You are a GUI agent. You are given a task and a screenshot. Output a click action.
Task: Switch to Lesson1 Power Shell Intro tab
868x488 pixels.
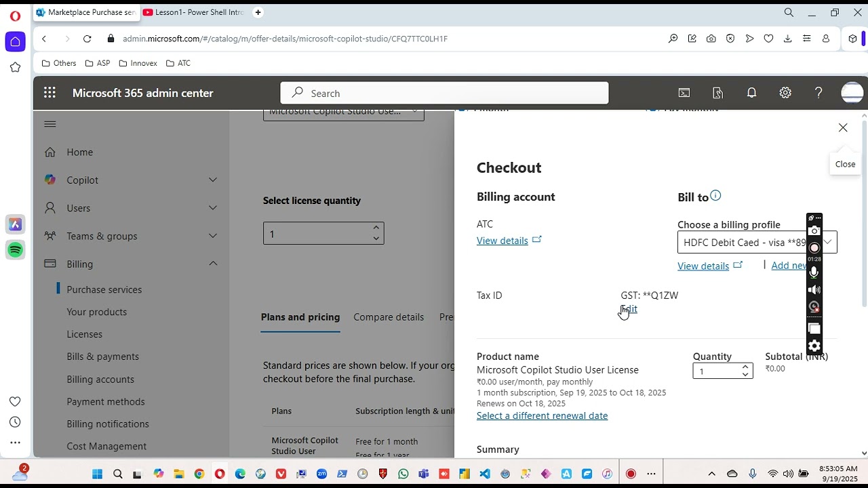(x=193, y=12)
